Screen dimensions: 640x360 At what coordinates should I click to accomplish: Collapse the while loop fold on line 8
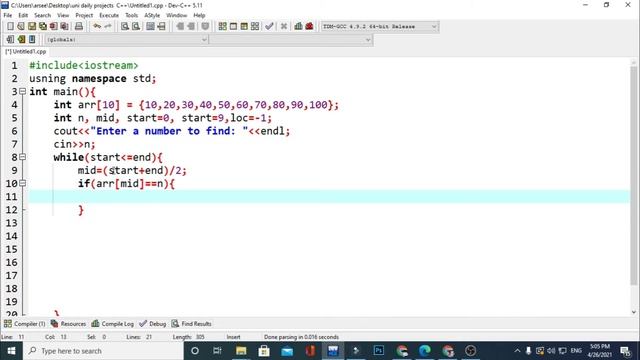point(22,157)
